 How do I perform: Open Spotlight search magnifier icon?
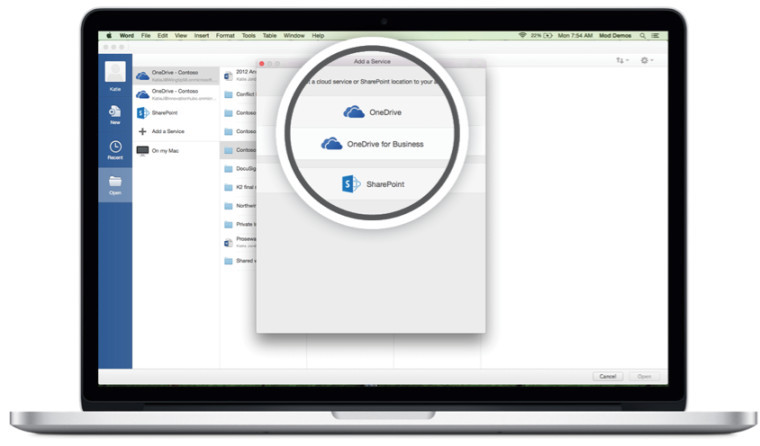coord(642,35)
